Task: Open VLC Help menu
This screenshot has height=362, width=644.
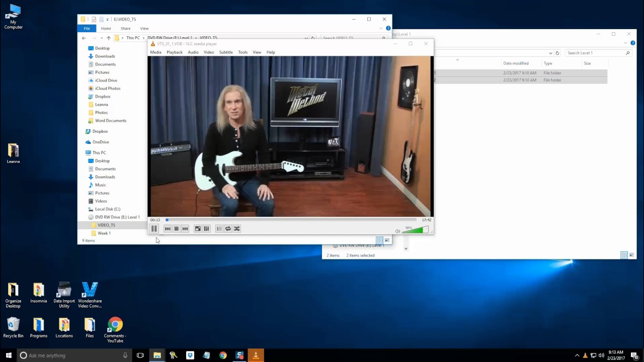Action: pos(271,52)
